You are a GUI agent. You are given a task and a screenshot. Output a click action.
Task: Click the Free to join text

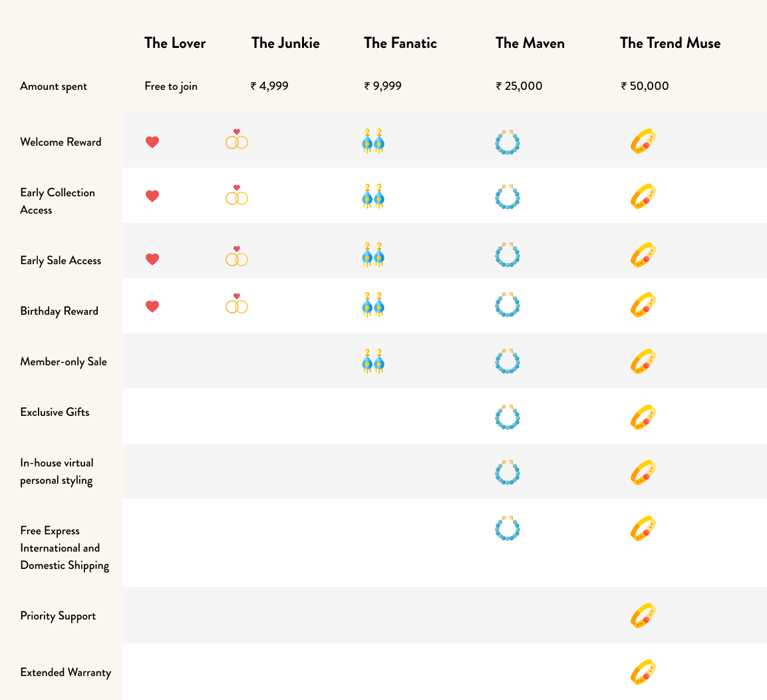coord(171,87)
